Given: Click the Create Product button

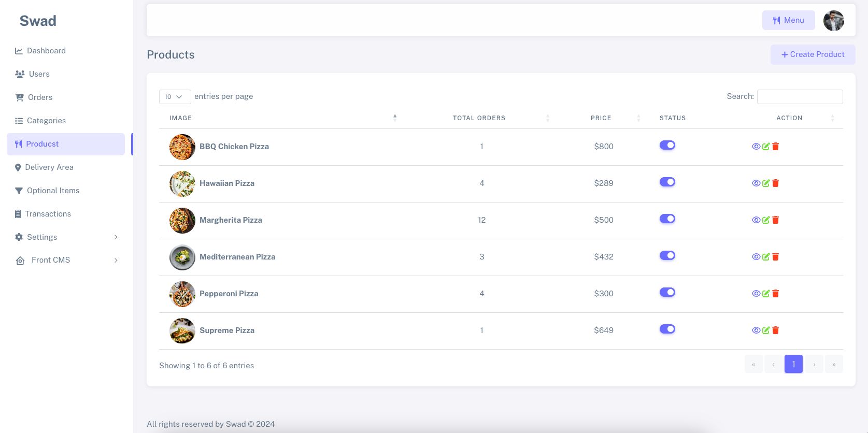Looking at the screenshot, I should tap(813, 54).
